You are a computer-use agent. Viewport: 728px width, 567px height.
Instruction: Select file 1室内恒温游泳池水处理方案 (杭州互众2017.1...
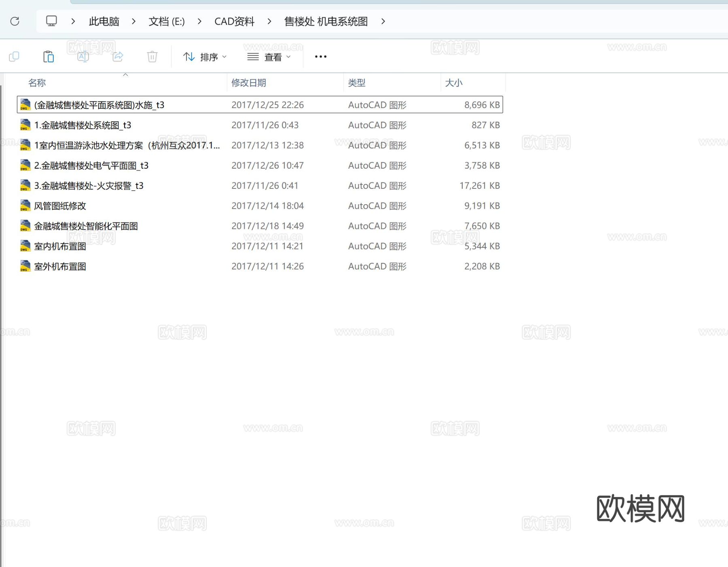coord(127,146)
